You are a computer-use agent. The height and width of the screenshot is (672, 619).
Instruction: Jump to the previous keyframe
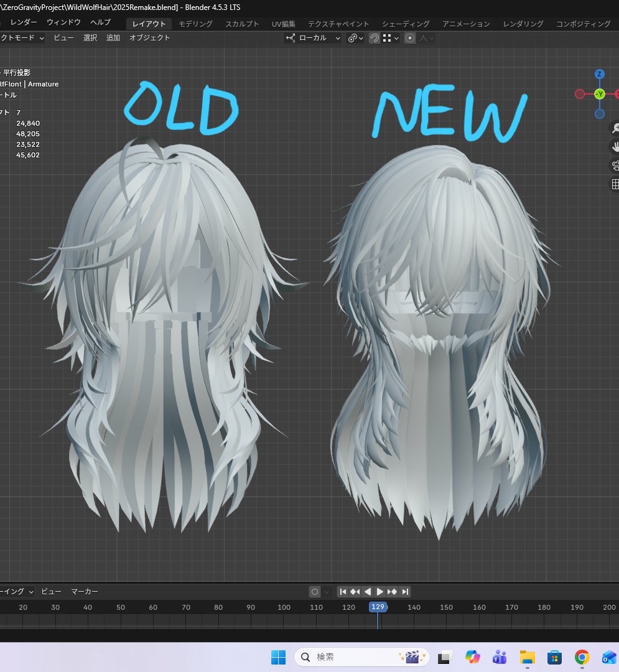point(355,592)
